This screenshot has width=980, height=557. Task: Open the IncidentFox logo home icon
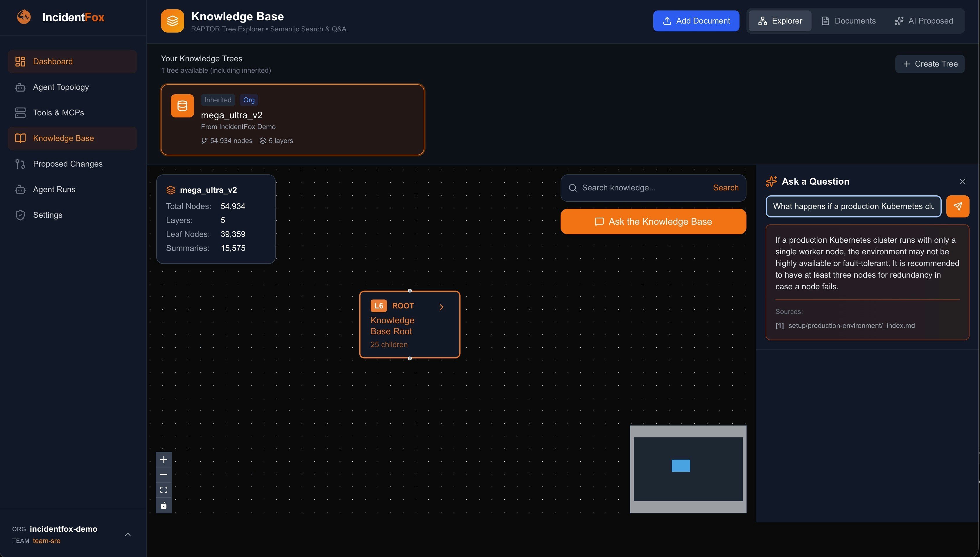pos(23,17)
